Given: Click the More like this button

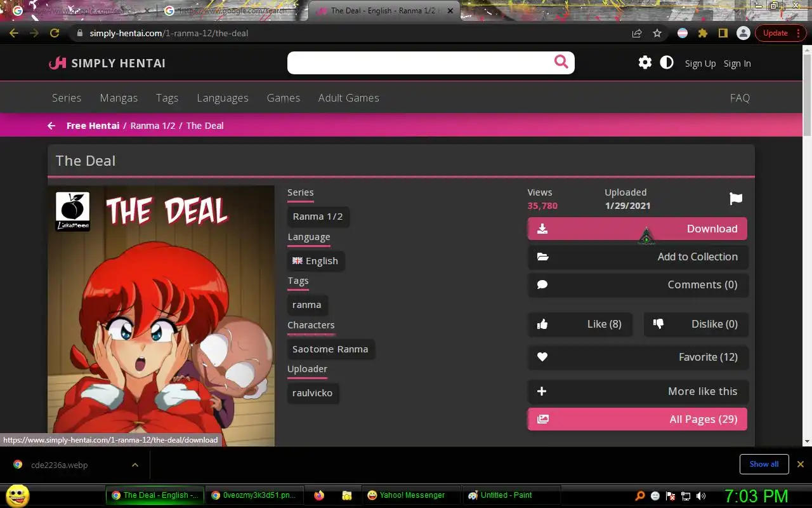Looking at the screenshot, I should (637, 391).
